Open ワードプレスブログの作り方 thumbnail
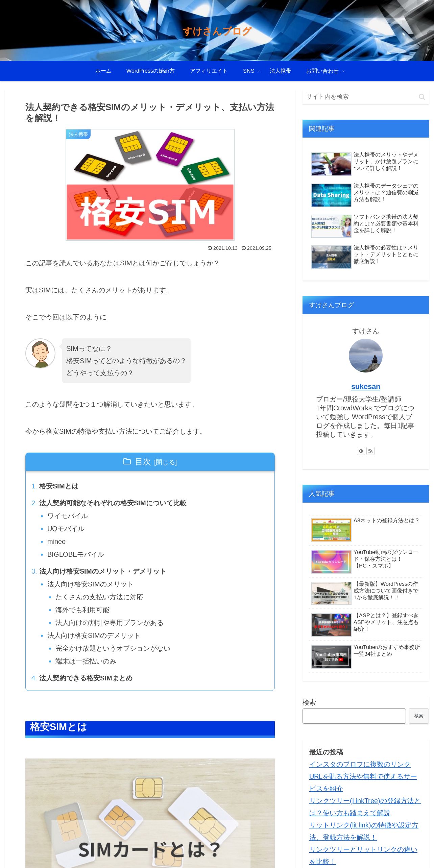Screen dimensions: 434x868 tap(331, 593)
